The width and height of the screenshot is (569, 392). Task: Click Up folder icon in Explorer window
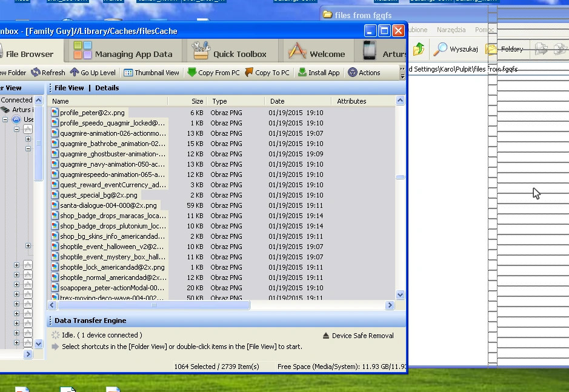[418, 49]
